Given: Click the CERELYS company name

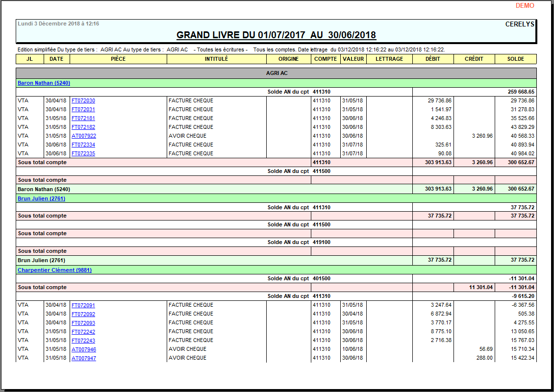Looking at the screenshot, I should 520,24.
